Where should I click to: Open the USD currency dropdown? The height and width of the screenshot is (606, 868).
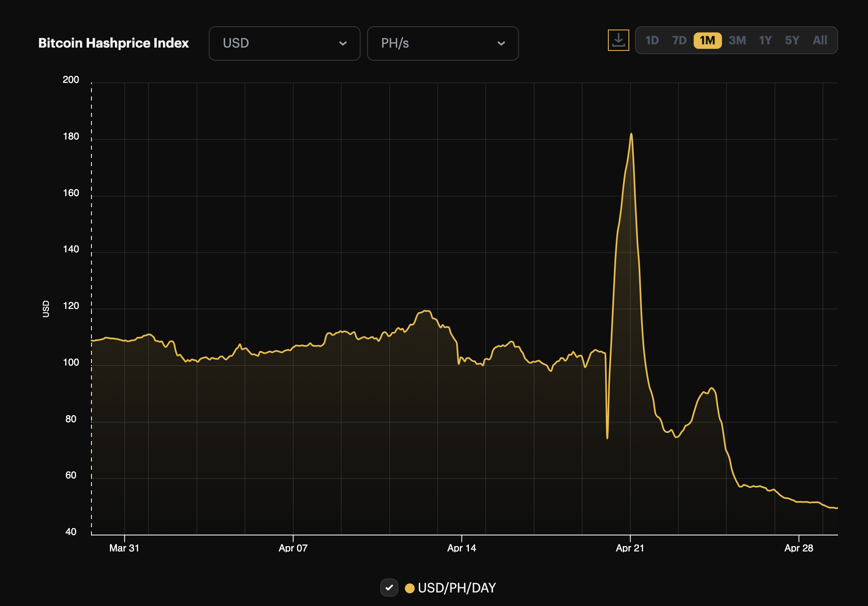click(284, 43)
